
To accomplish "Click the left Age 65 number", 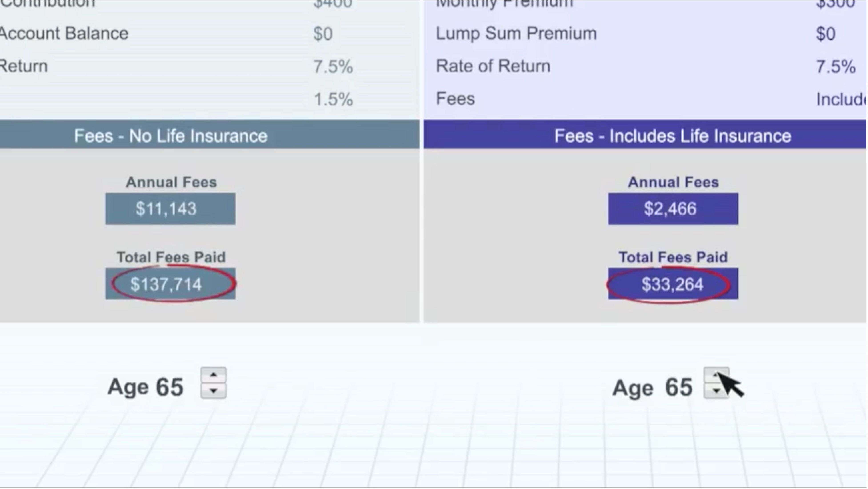I will (170, 387).
